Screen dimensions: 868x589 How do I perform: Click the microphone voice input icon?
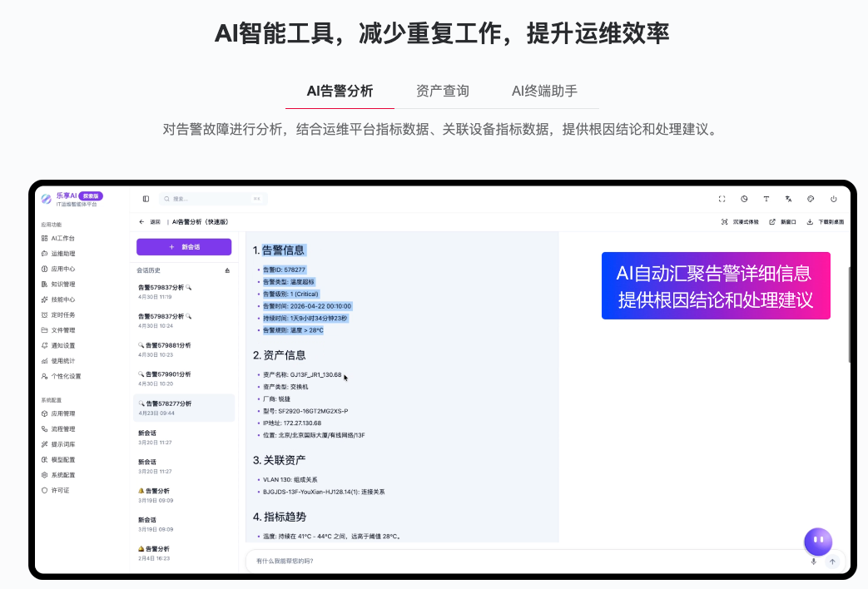tap(813, 562)
